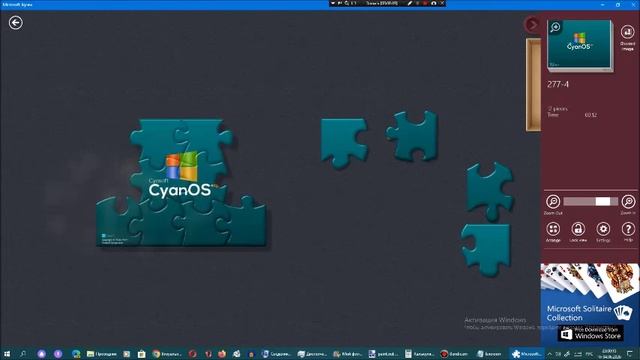The image size is (640, 360).
Task: Click the pencil icon in recorder bar
Action: click(409, 3)
